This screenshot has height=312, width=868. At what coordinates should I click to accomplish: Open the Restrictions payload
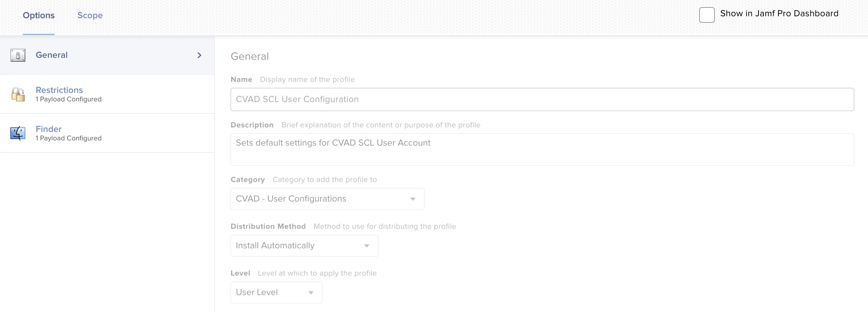[107, 94]
